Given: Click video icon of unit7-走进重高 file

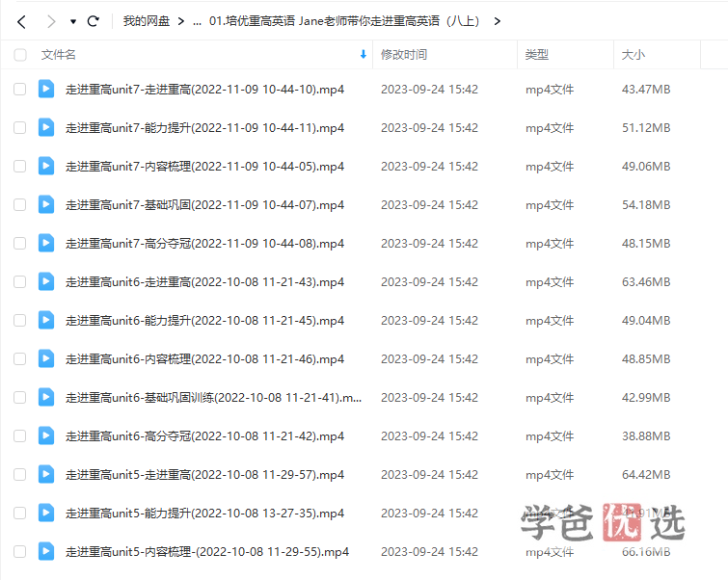Looking at the screenshot, I should point(46,89).
